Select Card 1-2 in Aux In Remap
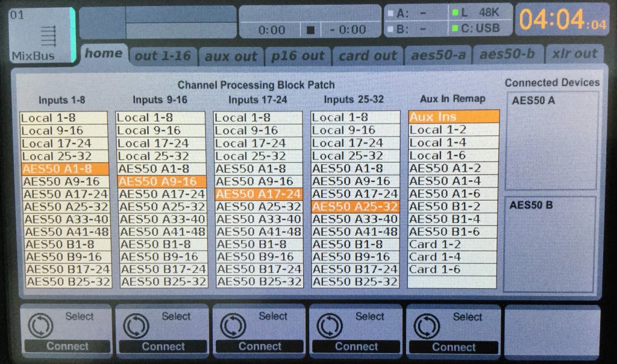 point(453,244)
